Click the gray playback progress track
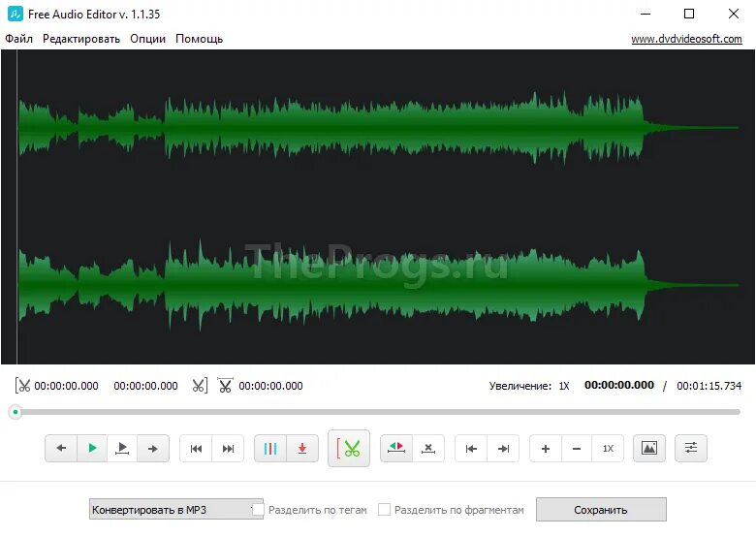756x537 pixels. click(x=378, y=412)
